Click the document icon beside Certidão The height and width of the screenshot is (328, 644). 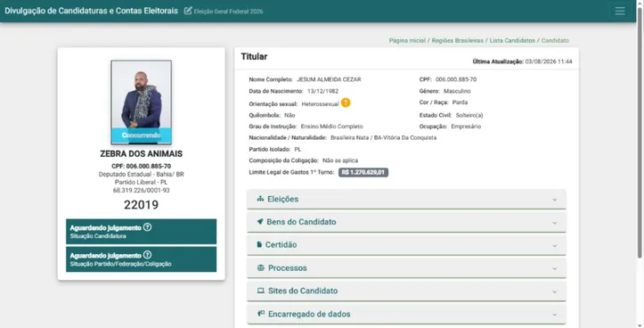[x=259, y=244]
